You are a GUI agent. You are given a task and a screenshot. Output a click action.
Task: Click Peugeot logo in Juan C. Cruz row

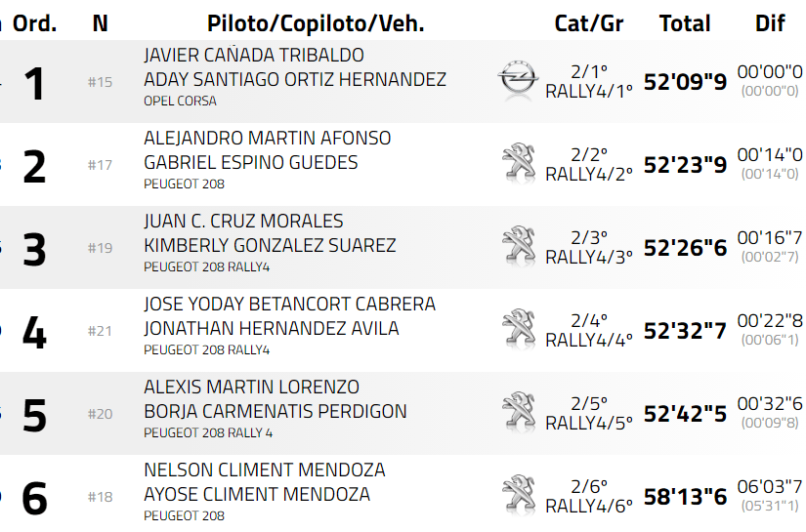(518, 246)
